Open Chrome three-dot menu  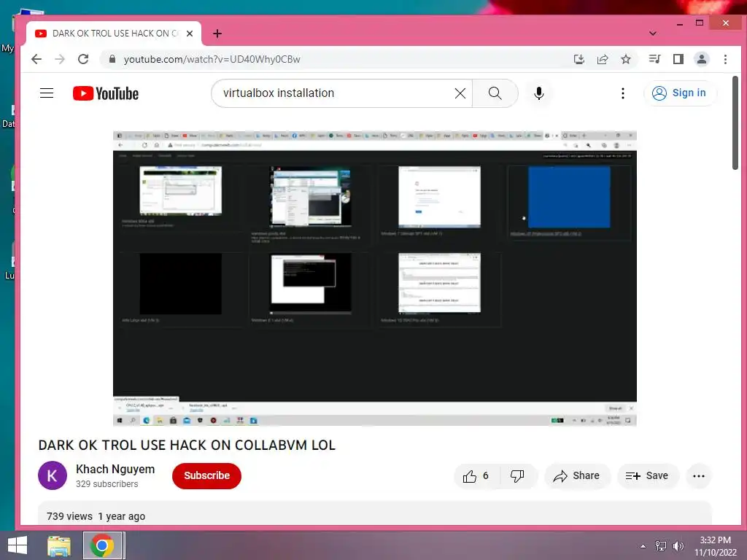725,59
